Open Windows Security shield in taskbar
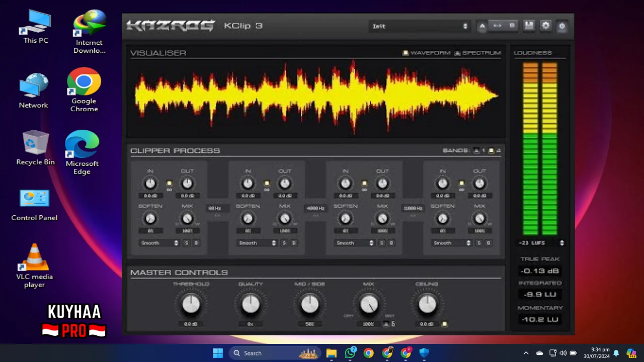Image resolution: width=644 pixels, height=362 pixels. (x=424, y=353)
